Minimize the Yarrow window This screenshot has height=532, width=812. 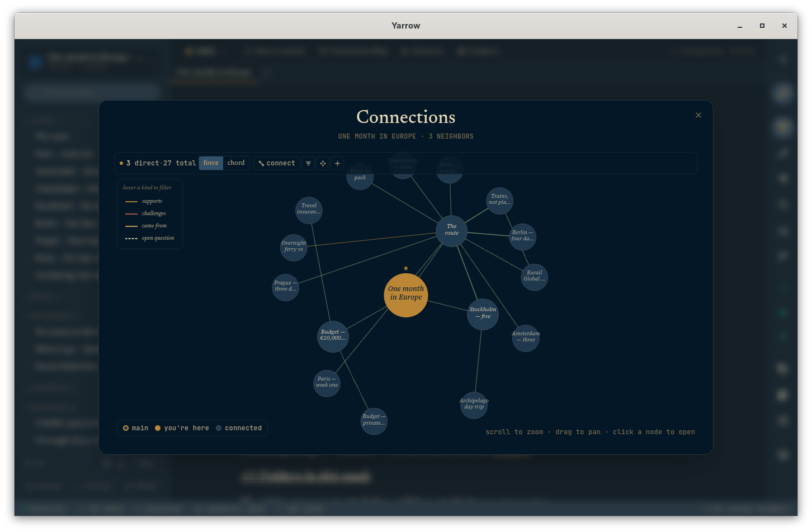click(x=740, y=26)
